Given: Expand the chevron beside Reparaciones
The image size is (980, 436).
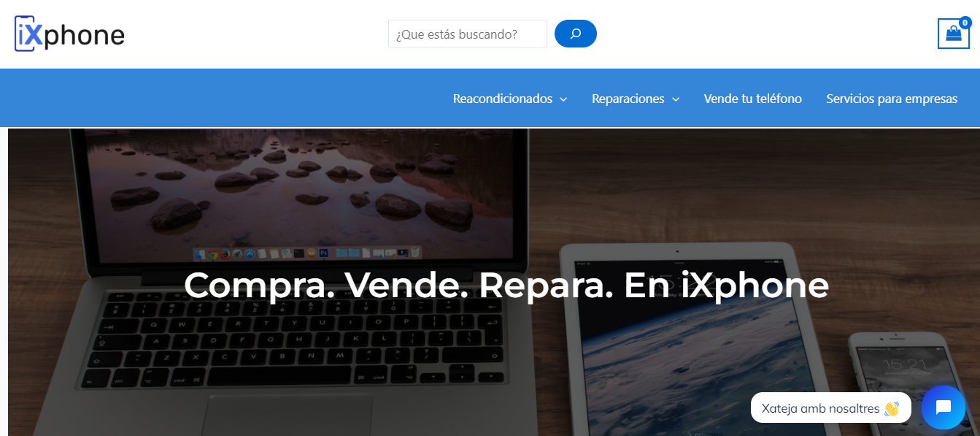Looking at the screenshot, I should (676, 99).
